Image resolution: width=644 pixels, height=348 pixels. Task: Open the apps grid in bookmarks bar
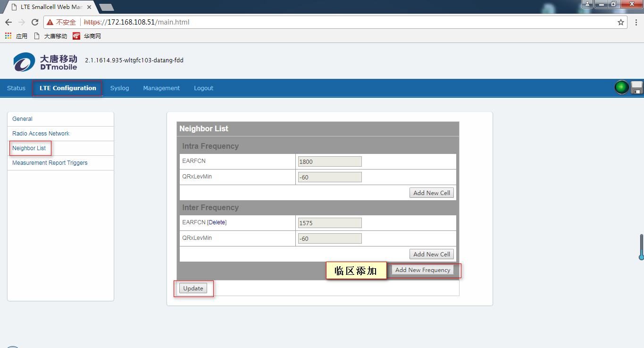8,36
